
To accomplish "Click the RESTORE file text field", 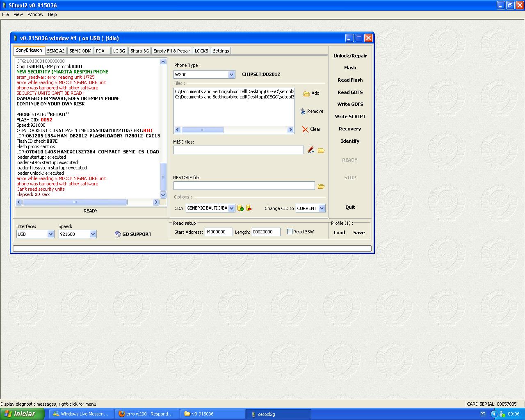I will [x=244, y=186].
